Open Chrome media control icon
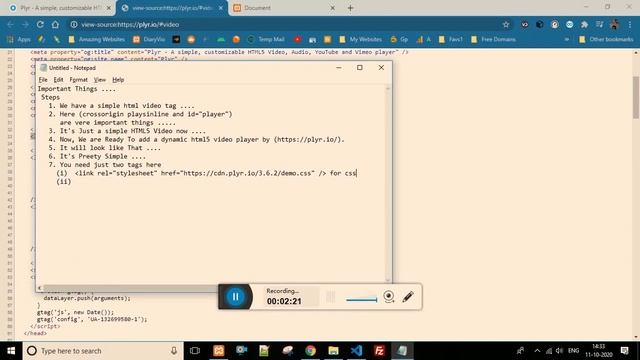The height and width of the screenshot is (360, 640). 599,24
